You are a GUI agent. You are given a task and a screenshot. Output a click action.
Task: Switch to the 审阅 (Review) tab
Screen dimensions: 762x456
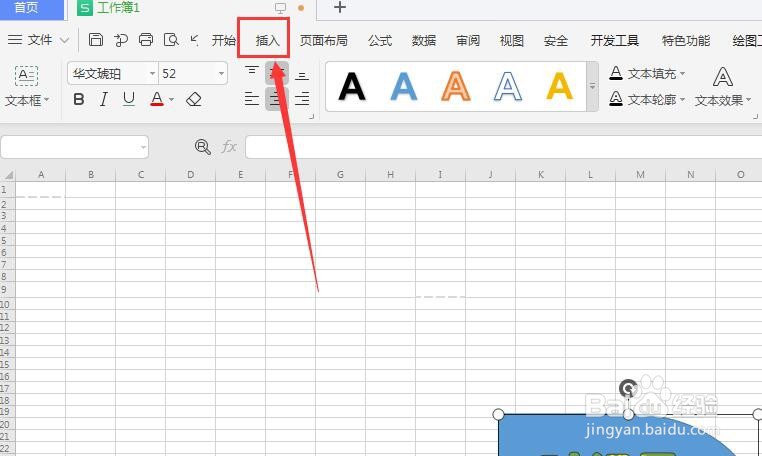468,40
